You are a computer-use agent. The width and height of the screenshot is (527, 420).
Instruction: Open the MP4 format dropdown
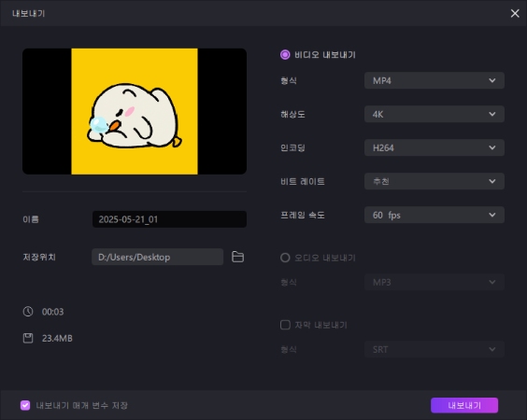[434, 80]
